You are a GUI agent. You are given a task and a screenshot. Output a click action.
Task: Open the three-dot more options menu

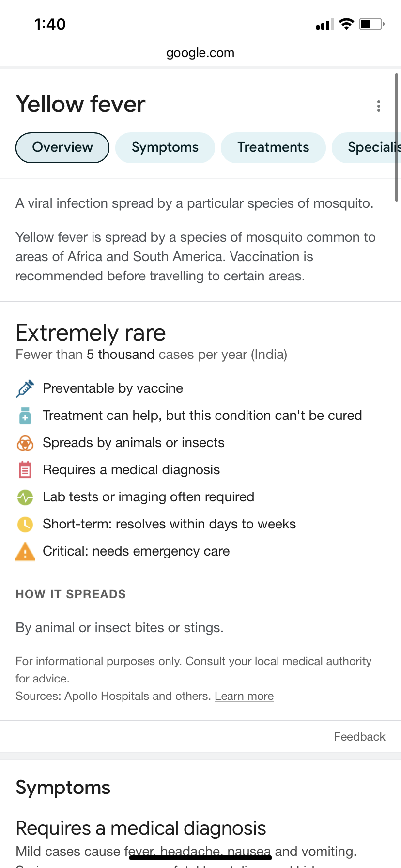(x=379, y=106)
